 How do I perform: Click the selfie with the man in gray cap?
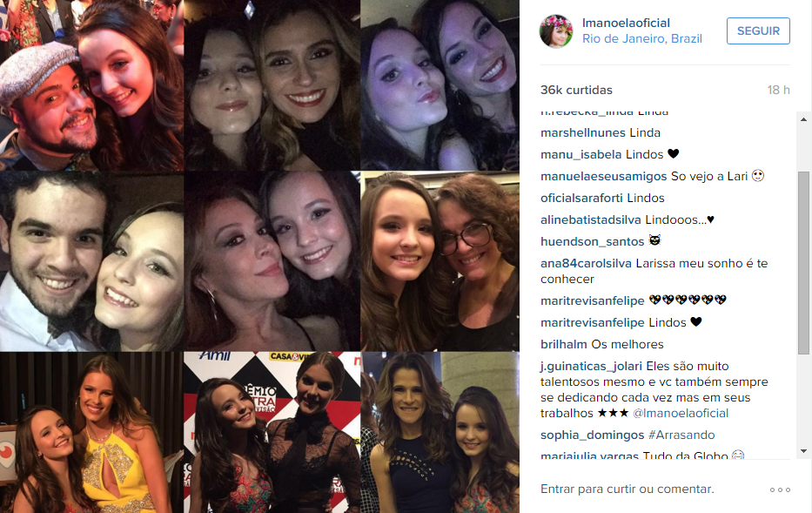point(91,85)
